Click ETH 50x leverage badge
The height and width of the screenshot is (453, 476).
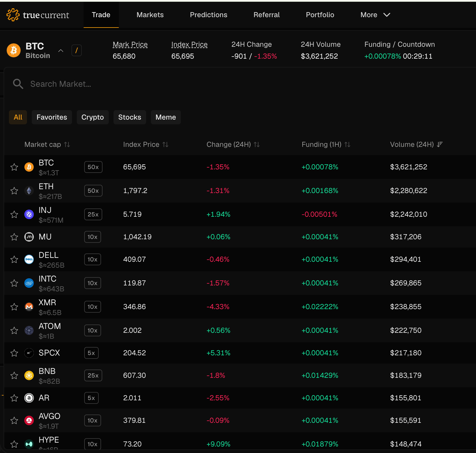point(93,191)
